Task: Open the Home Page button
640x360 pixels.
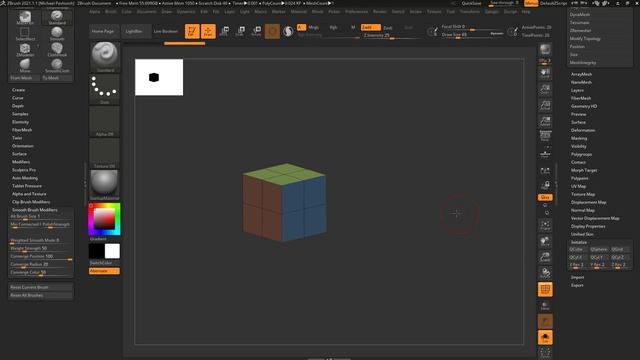Action: [x=103, y=31]
